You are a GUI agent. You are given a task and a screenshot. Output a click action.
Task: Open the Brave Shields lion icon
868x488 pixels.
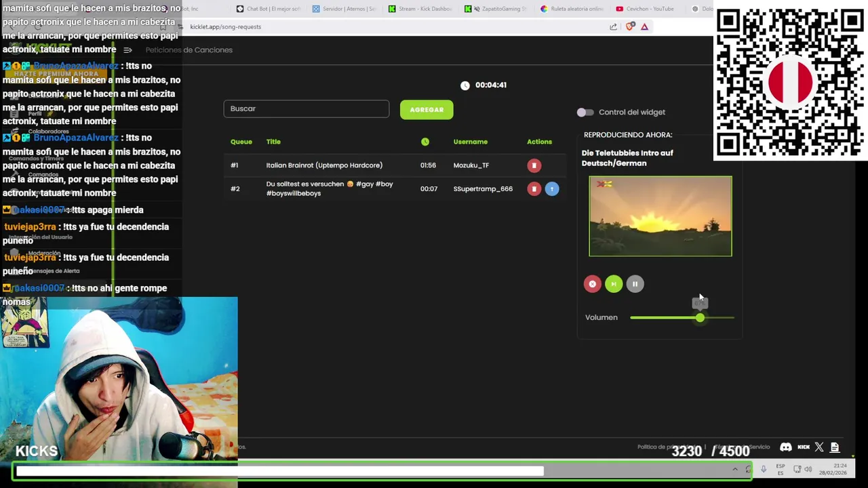(x=630, y=27)
